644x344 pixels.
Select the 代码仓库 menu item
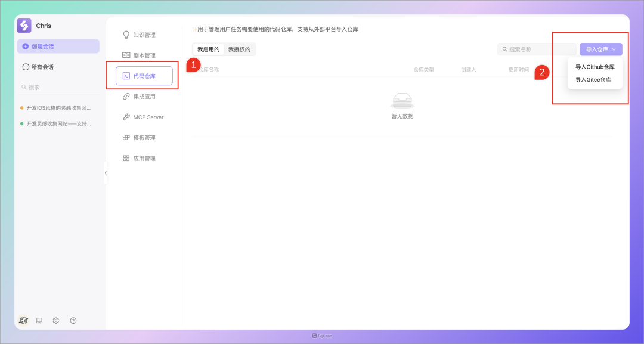144,76
